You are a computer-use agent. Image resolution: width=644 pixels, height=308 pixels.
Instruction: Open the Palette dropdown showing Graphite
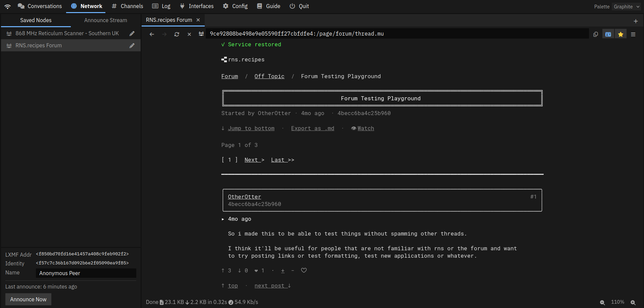coord(627,7)
